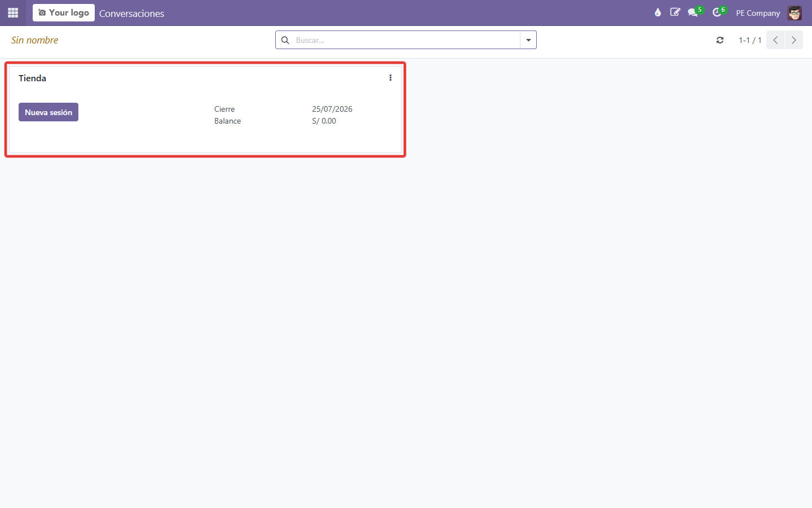
Task: Click the Sin nombre breadcrumb title
Action: tap(34, 40)
